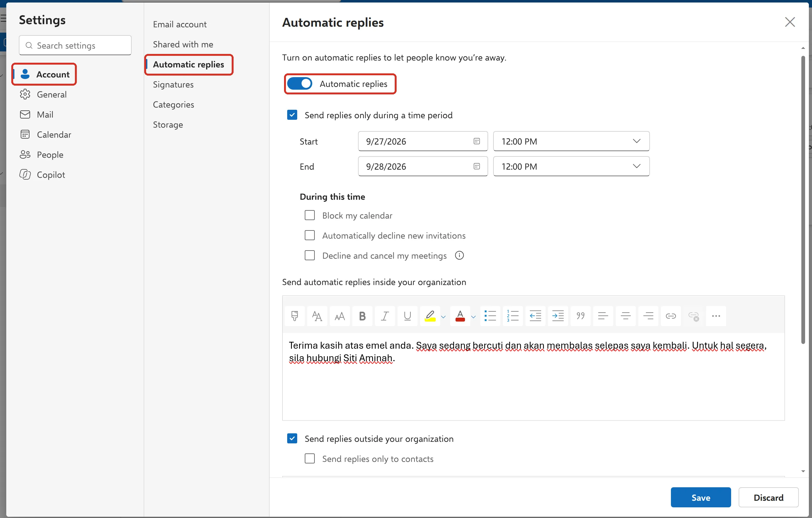Screen dimensions: 812x518
Task: Open calendar picker for End date
Action: [x=477, y=166]
